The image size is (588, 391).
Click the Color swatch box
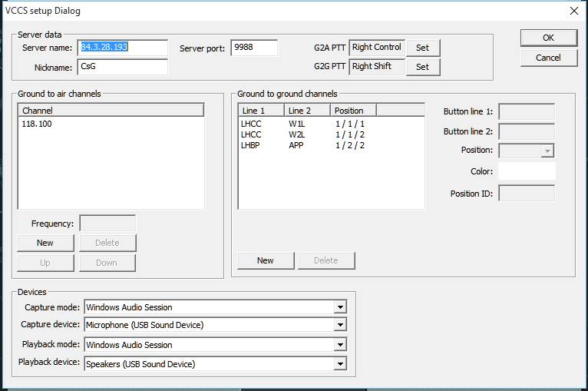pos(527,171)
